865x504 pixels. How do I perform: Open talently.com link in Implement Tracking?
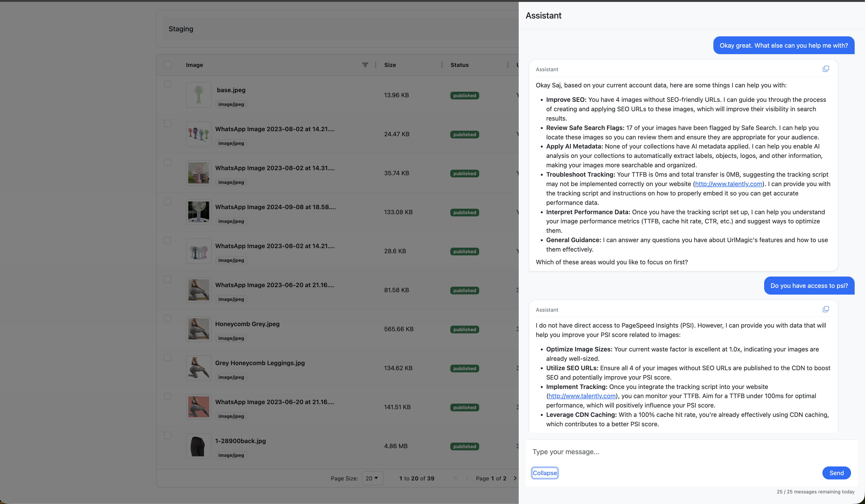pyautogui.click(x=582, y=396)
